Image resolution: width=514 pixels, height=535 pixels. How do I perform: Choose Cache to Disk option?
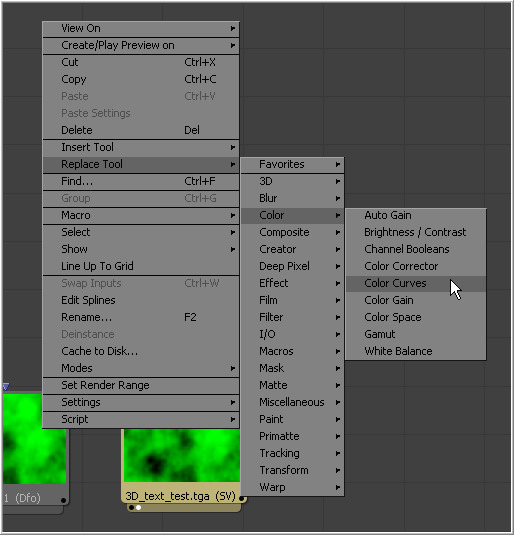141,351
